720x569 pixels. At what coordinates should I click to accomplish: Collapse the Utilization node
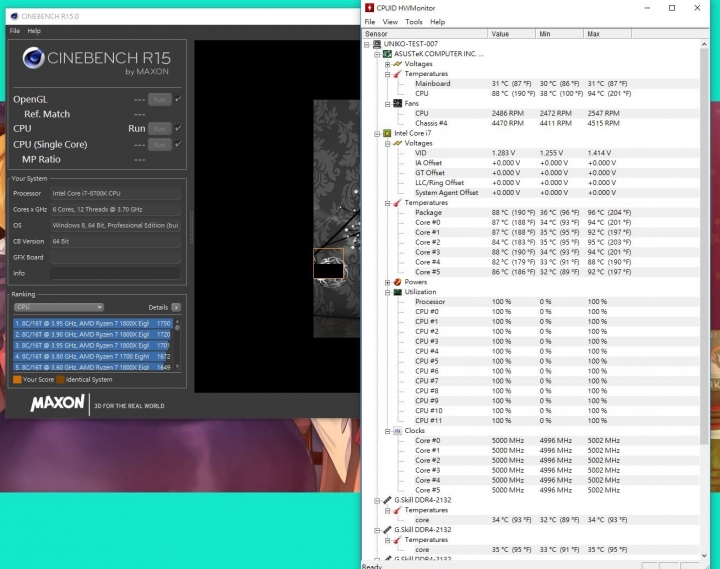(388, 293)
